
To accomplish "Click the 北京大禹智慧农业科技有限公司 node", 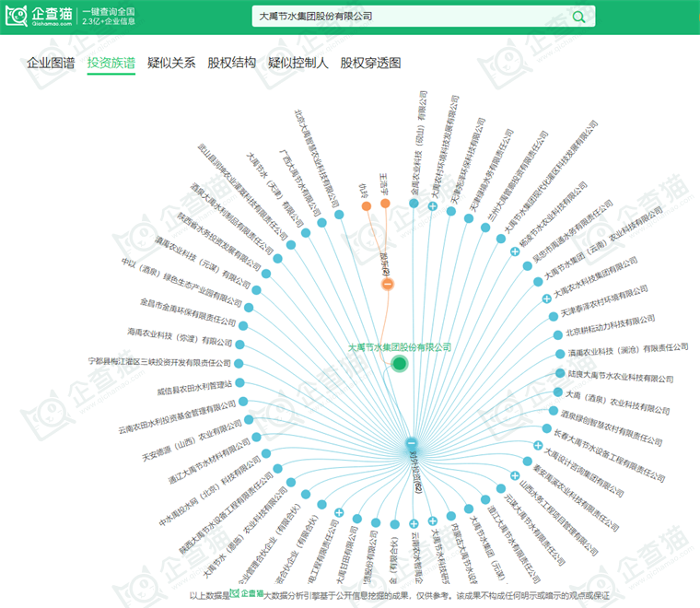I will [x=339, y=215].
